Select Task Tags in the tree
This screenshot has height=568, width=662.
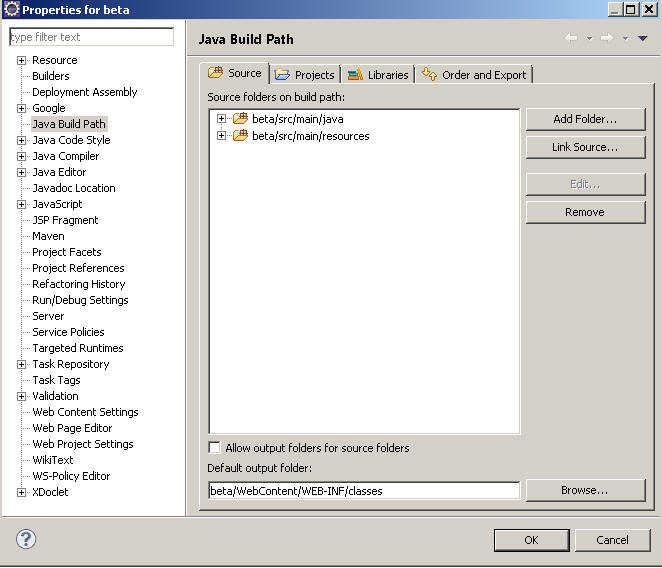[56, 380]
